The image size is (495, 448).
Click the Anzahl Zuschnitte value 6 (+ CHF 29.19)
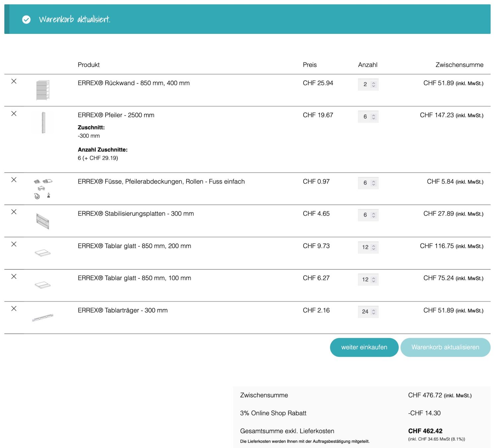98,158
